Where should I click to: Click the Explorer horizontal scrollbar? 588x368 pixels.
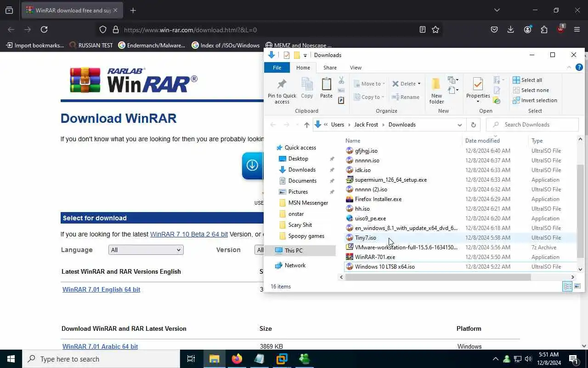[x=438, y=277]
